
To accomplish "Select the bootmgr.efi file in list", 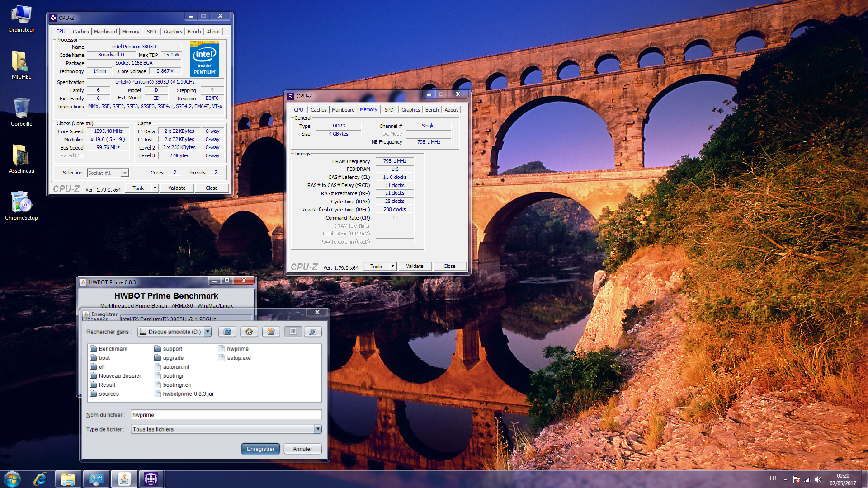I will (x=173, y=385).
